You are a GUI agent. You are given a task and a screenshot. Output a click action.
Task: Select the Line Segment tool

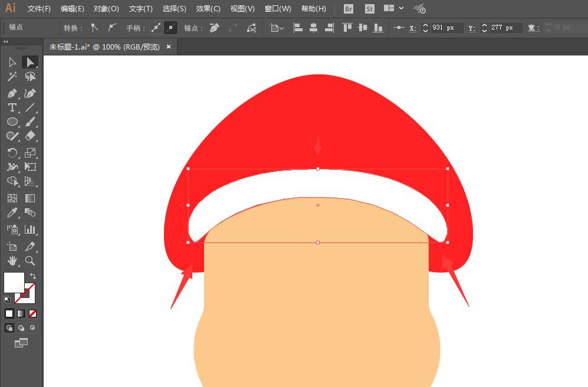(x=30, y=107)
